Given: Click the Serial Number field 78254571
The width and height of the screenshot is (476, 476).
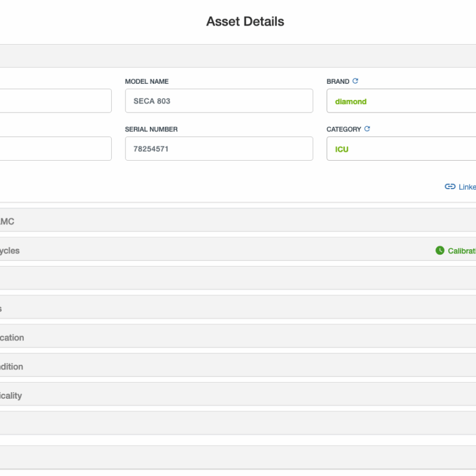Looking at the screenshot, I should [x=219, y=148].
